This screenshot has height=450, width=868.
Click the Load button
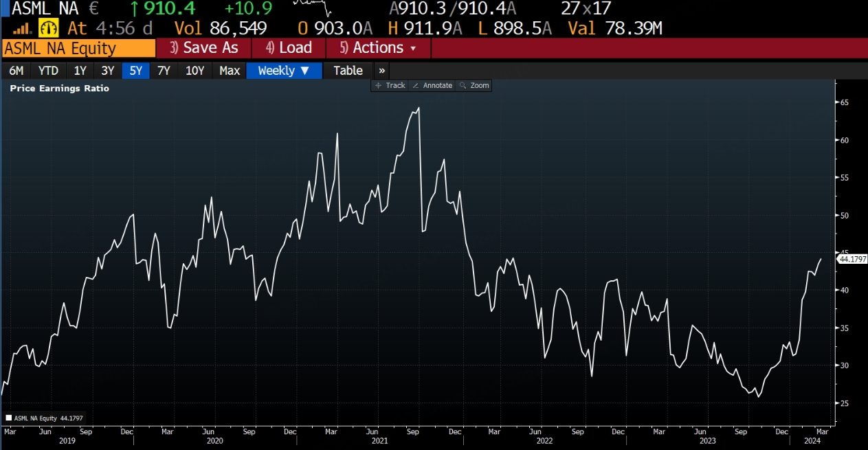coord(289,48)
